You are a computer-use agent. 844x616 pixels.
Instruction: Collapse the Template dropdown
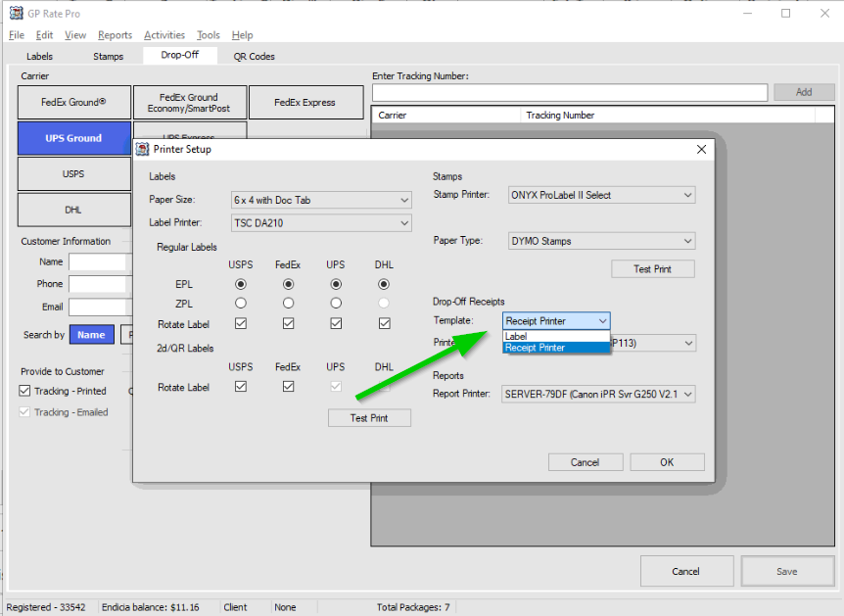coord(603,321)
